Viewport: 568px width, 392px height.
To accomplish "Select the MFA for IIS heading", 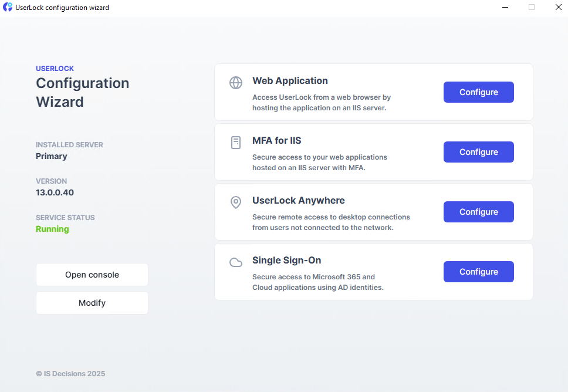I will [x=276, y=141].
